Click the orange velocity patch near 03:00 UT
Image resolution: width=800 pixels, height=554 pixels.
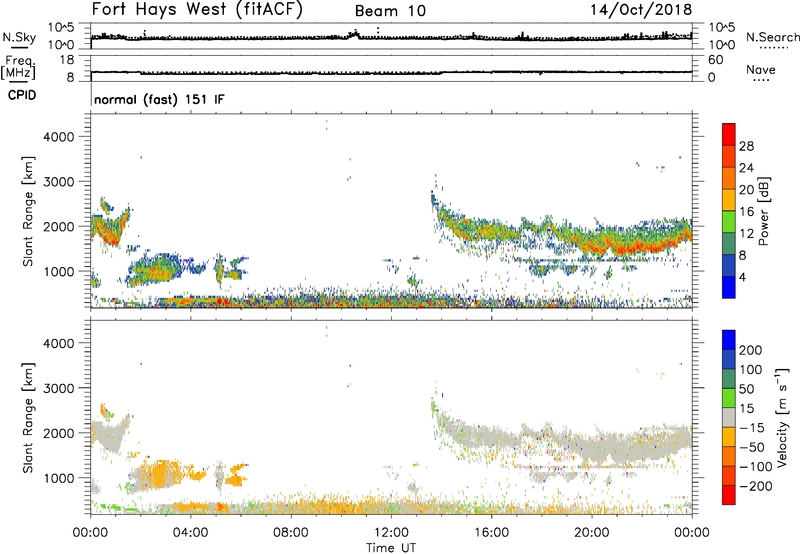[x=162, y=473]
